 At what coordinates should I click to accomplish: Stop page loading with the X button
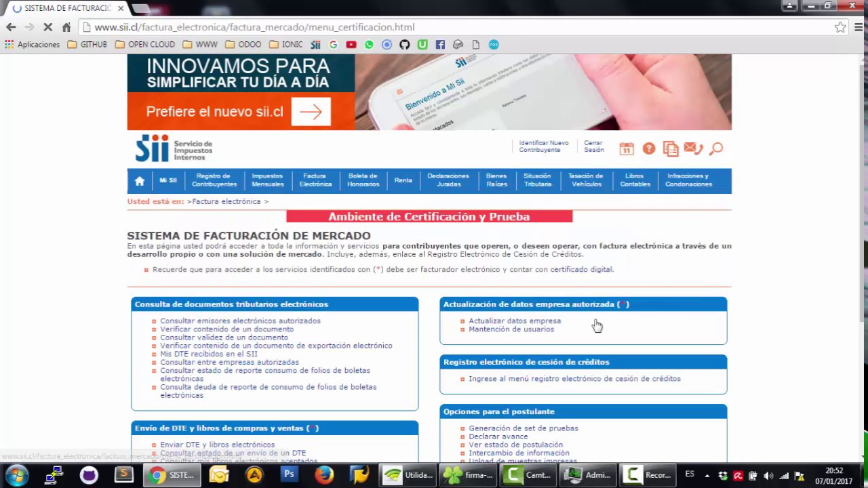(x=47, y=27)
